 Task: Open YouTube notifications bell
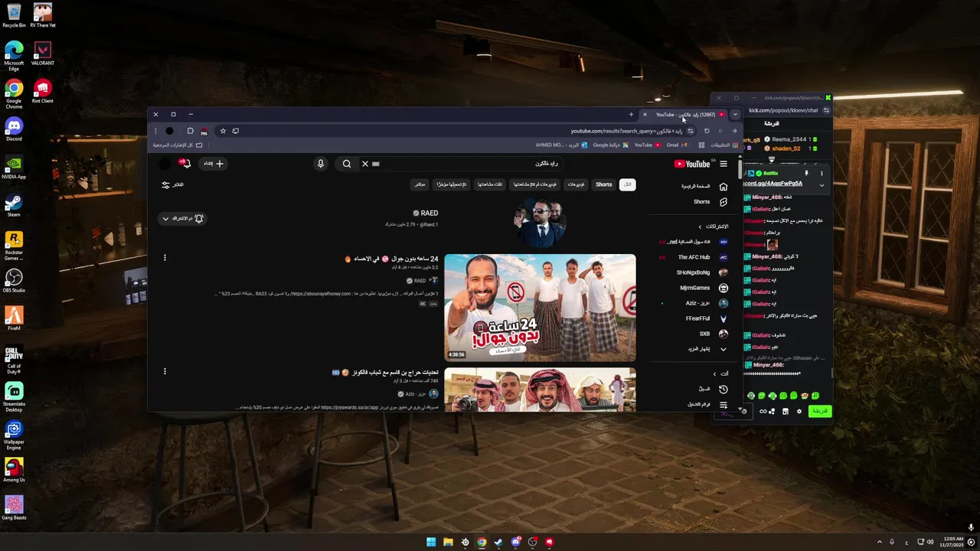pyautogui.click(x=185, y=164)
